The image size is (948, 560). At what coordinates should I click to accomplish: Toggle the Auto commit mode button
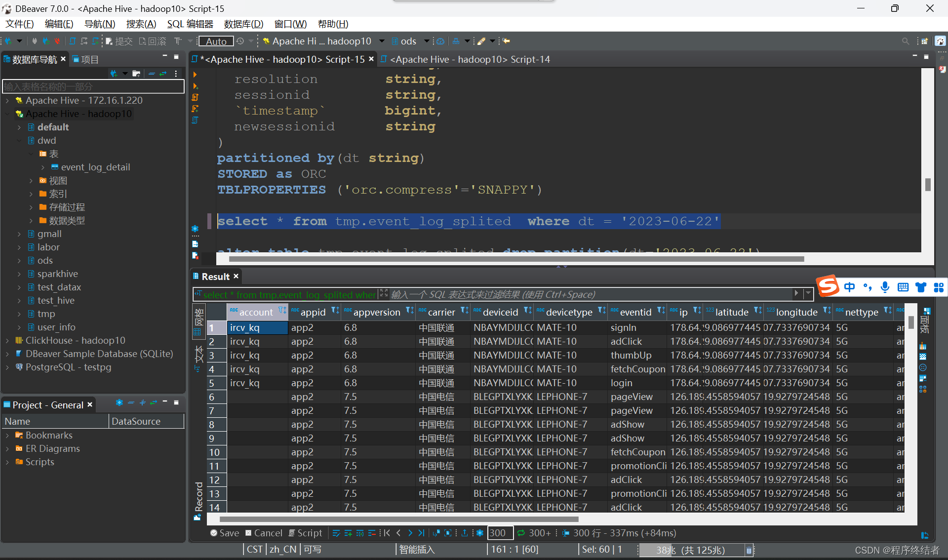216,41
